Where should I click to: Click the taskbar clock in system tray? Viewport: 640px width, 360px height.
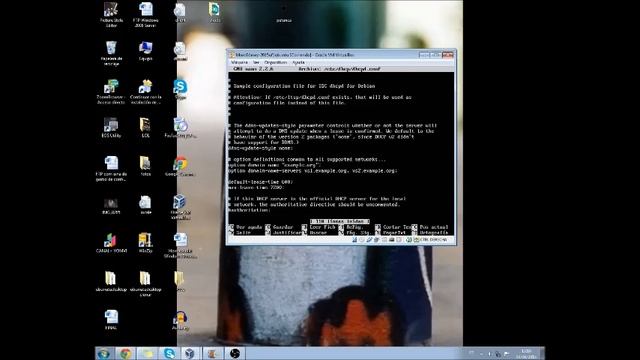pyautogui.click(x=526, y=354)
